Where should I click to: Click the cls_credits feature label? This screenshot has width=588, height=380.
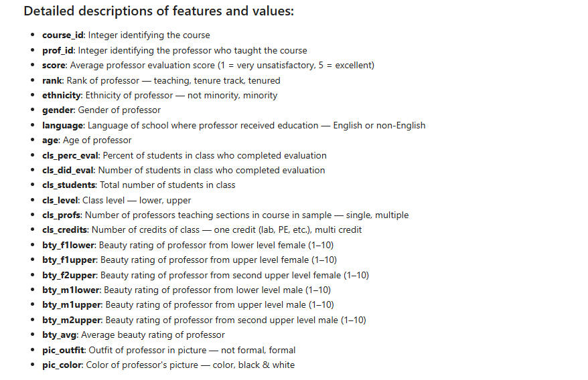pos(65,230)
